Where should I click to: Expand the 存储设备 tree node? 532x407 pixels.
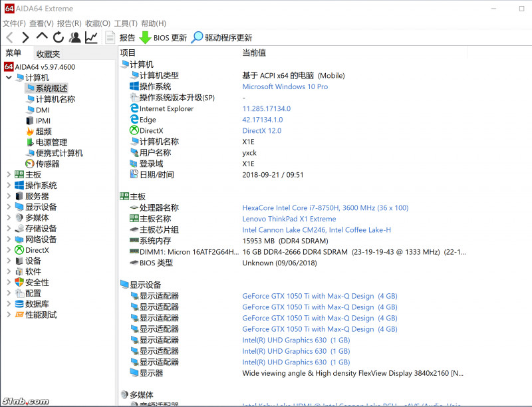tap(9, 229)
